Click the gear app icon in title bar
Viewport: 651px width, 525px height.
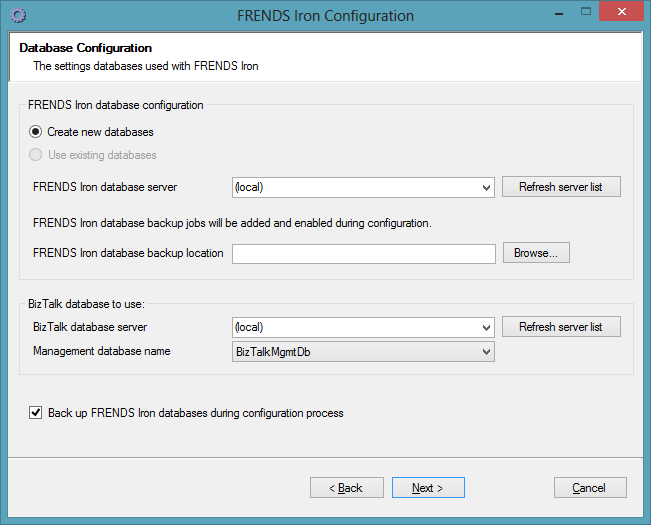[x=18, y=16]
